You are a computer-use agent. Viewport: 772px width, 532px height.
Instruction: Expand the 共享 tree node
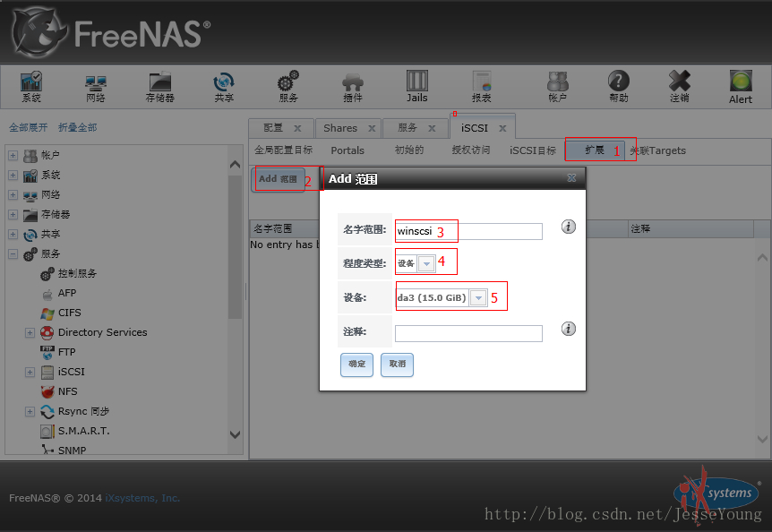[x=13, y=235]
